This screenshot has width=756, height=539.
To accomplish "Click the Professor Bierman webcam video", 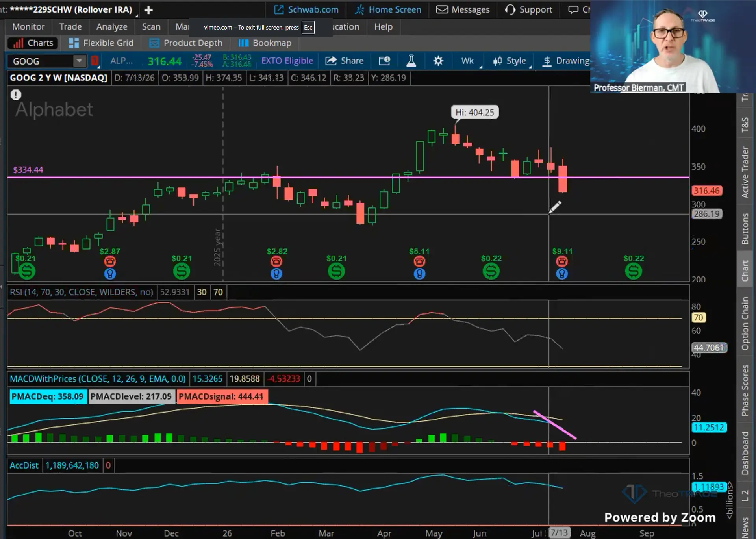I will tap(673, 46).
